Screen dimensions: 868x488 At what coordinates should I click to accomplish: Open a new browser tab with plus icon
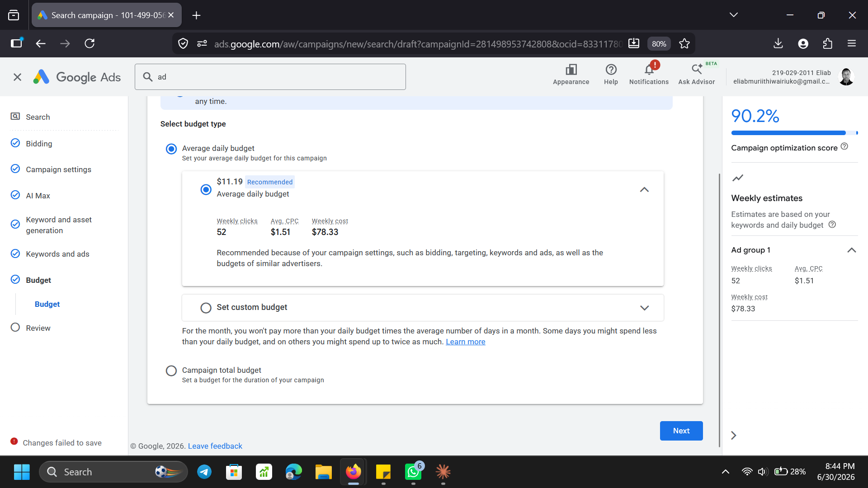click(x=196, y=15)
